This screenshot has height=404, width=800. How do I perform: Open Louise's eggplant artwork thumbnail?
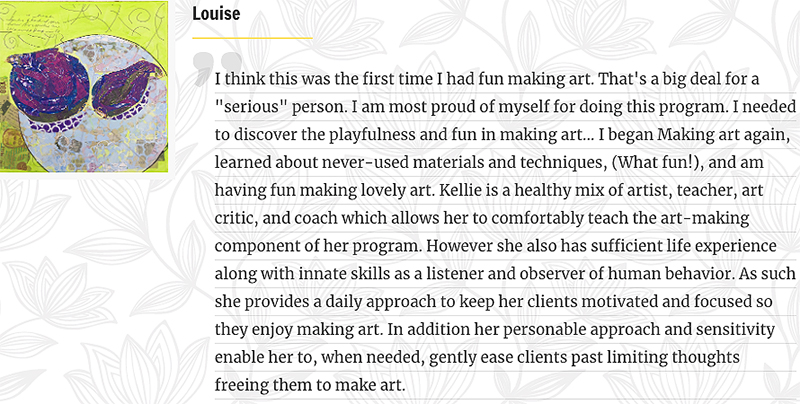84,86
